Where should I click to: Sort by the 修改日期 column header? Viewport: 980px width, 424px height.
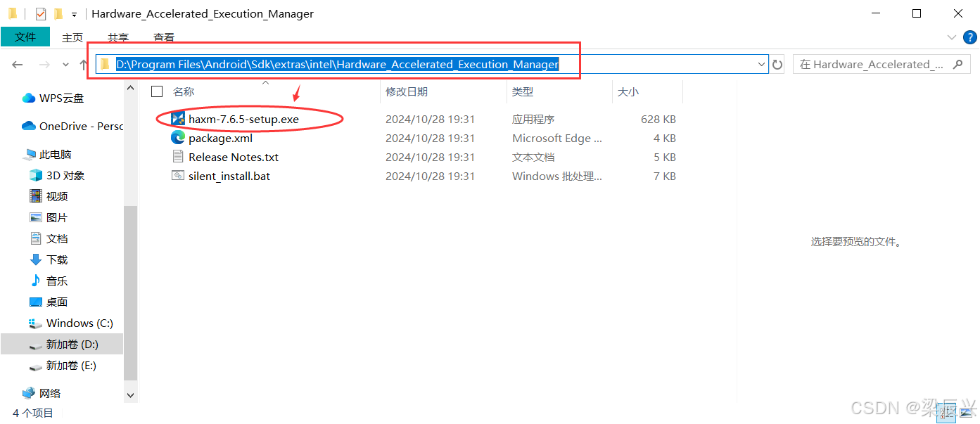[x=407, y=91]
